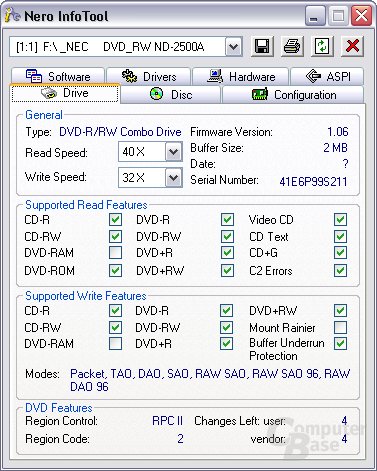Toggle DVD-R write feature checkbox
The height and width of the screenshot is (471, 377).
pos(227,311)
